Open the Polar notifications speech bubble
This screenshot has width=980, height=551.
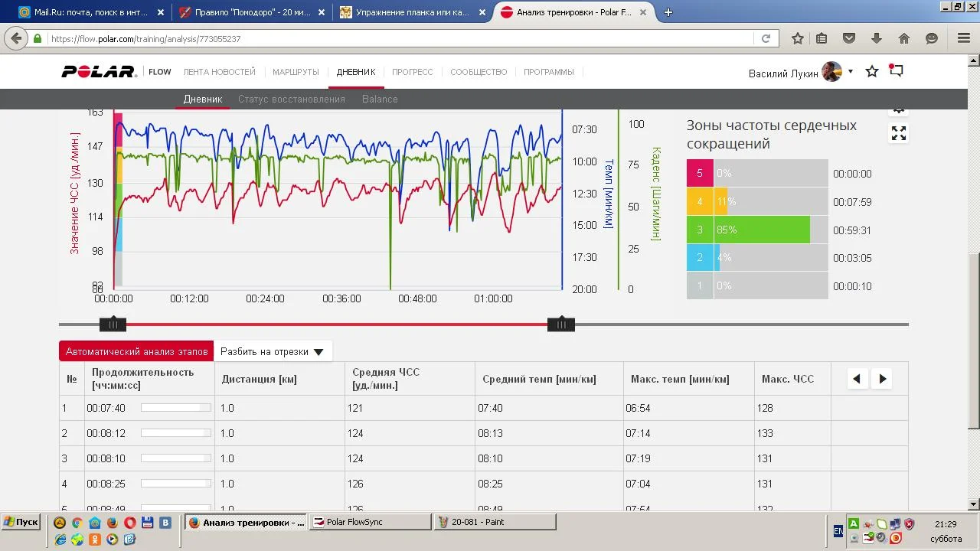[897, 71]
